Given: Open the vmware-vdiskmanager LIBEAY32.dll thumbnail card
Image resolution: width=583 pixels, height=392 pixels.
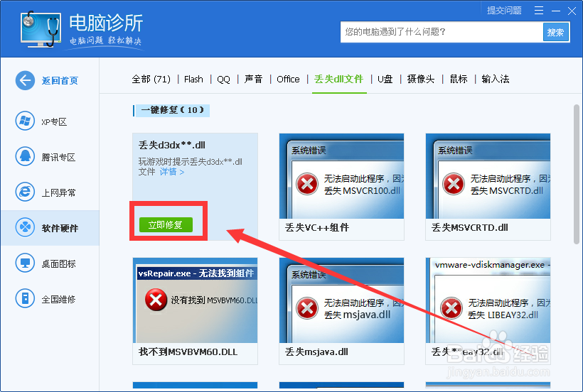Looking at the screenshot, I should [488, 311].
